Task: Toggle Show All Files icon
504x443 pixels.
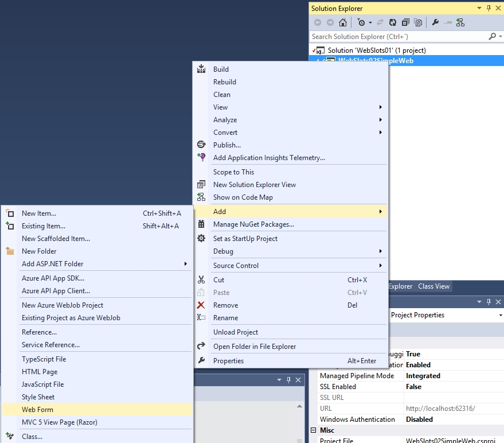Action: 418,22
